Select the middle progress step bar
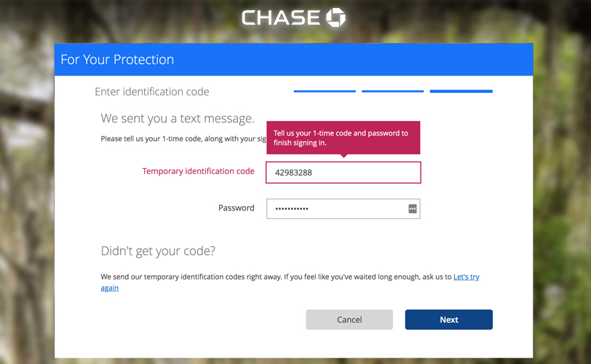This screenshot has height=364, width=591. click(x=392, y=92)
